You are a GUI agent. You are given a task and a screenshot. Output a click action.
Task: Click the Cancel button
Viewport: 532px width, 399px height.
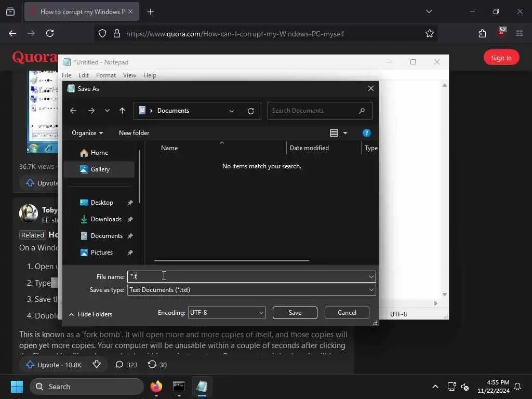coord(347,312)
